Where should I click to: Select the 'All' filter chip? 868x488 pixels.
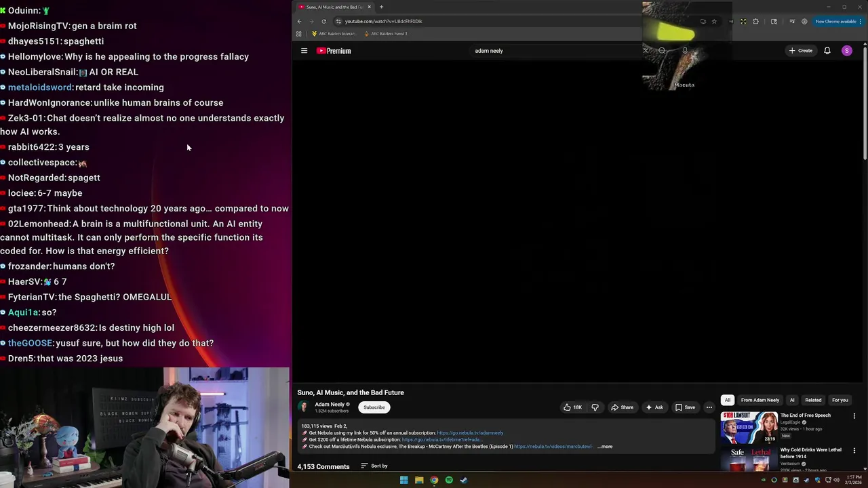(x=727, y=400)
